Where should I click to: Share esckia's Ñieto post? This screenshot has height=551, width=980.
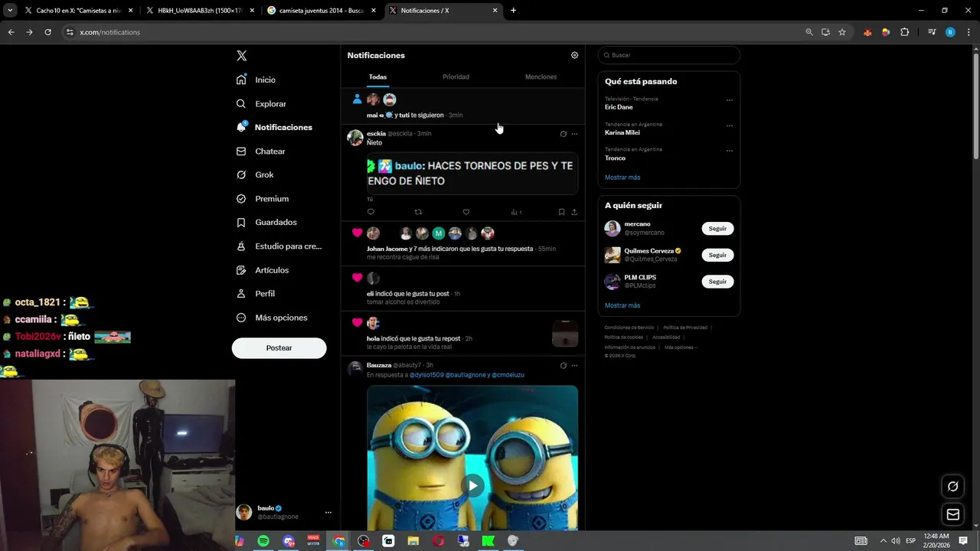[x=574, y=212]
